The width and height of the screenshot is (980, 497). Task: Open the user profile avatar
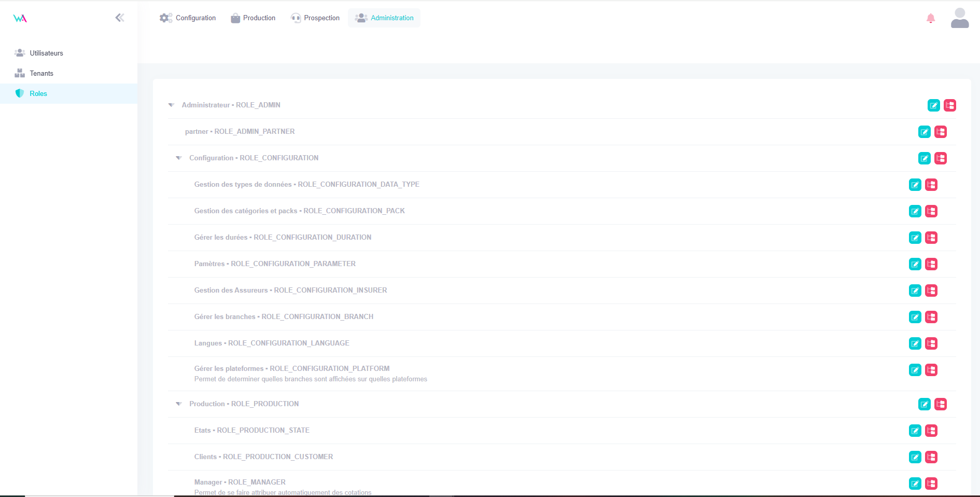pos(959,18)
